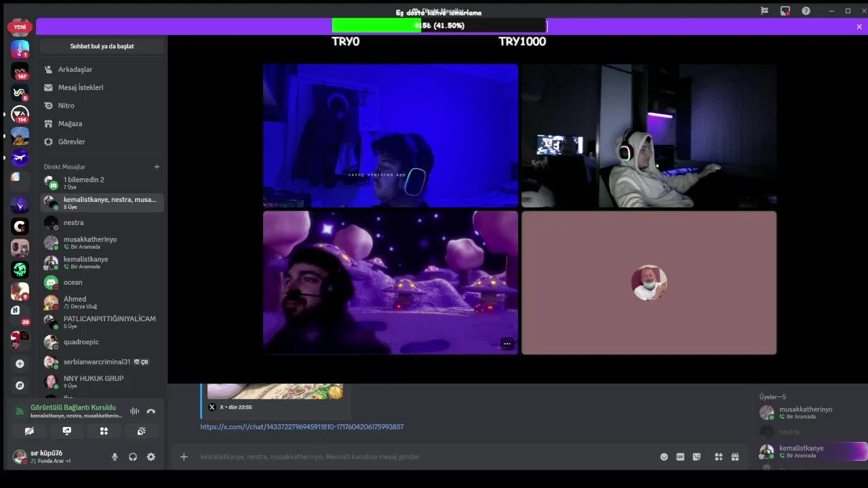Open DM with nestra
The height and width of the screenshot is (488, 868).
click(102, 223)
